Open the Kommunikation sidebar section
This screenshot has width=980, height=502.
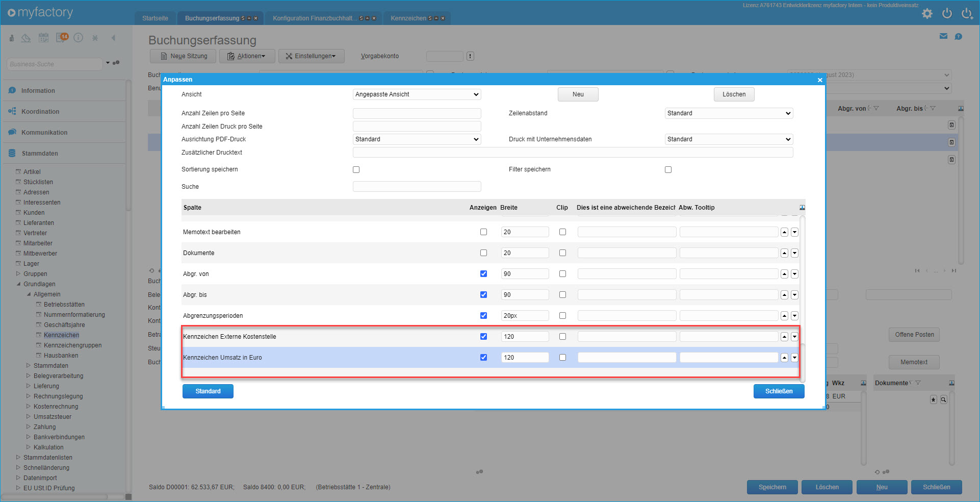pos(64,133)
